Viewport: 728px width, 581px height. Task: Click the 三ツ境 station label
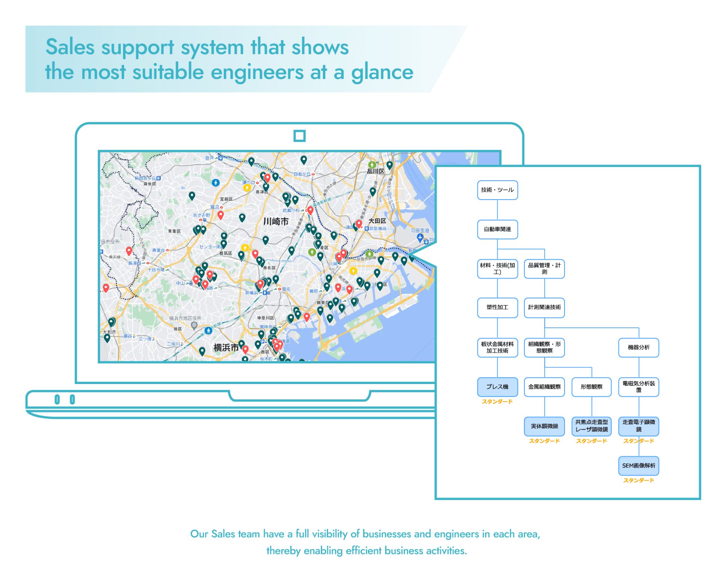click(x=145, y=339)
